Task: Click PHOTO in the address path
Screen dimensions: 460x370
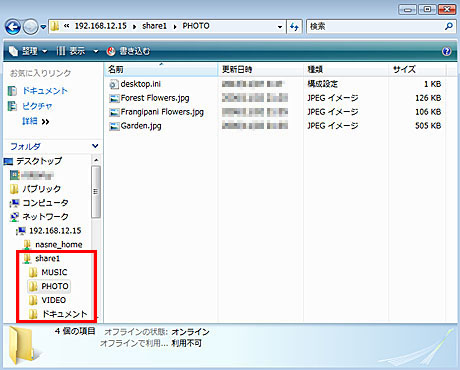Action: pyautogui.click(x=196, y=26)
